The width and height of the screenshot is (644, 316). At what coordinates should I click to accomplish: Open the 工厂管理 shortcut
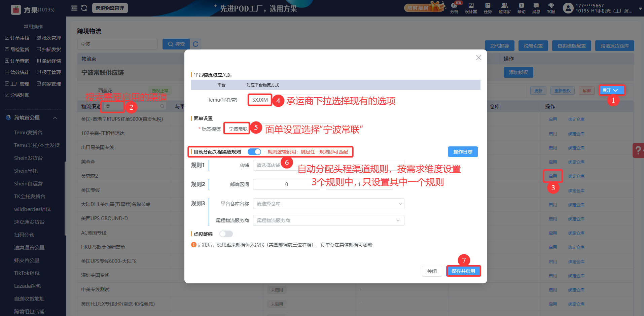click(17, 84)
